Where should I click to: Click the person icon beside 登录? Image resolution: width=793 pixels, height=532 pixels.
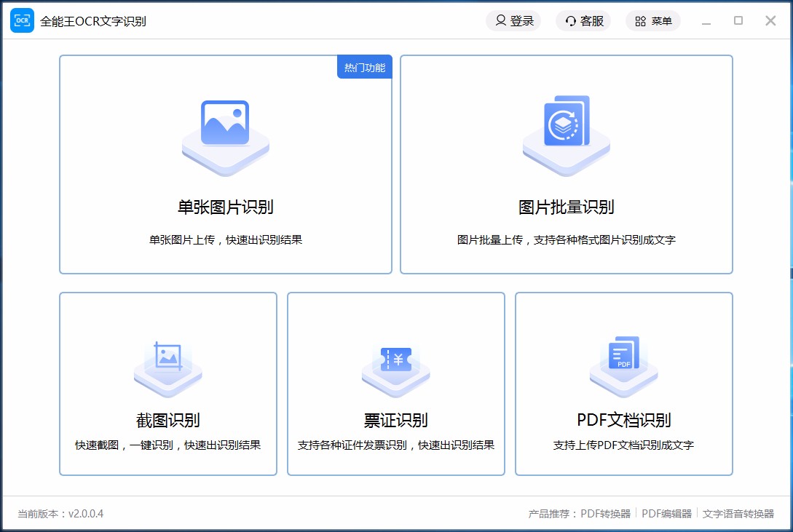[x=500, y=21]
